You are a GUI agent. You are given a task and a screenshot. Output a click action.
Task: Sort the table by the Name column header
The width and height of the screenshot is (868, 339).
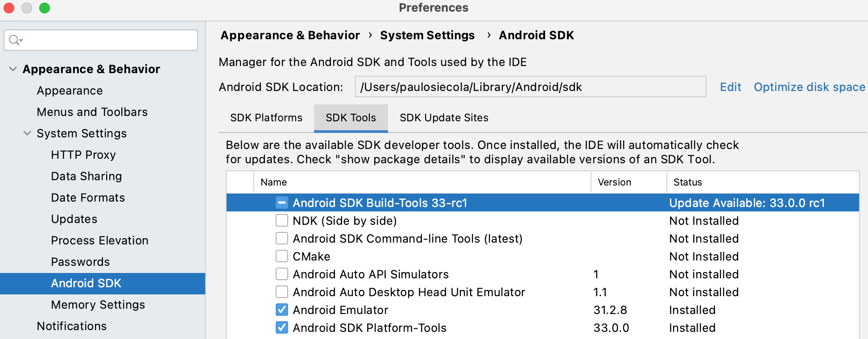coord(274,182)
